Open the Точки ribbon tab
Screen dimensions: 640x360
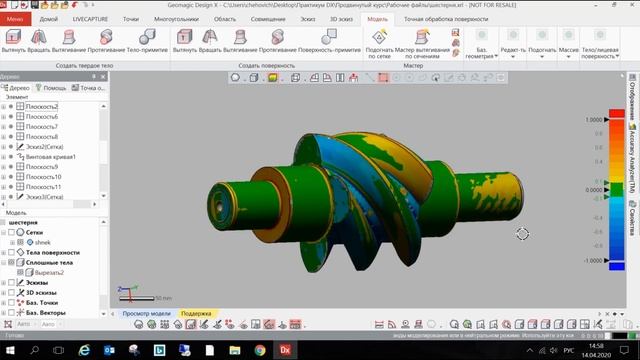pyautogui.click(x=131, y=19)
